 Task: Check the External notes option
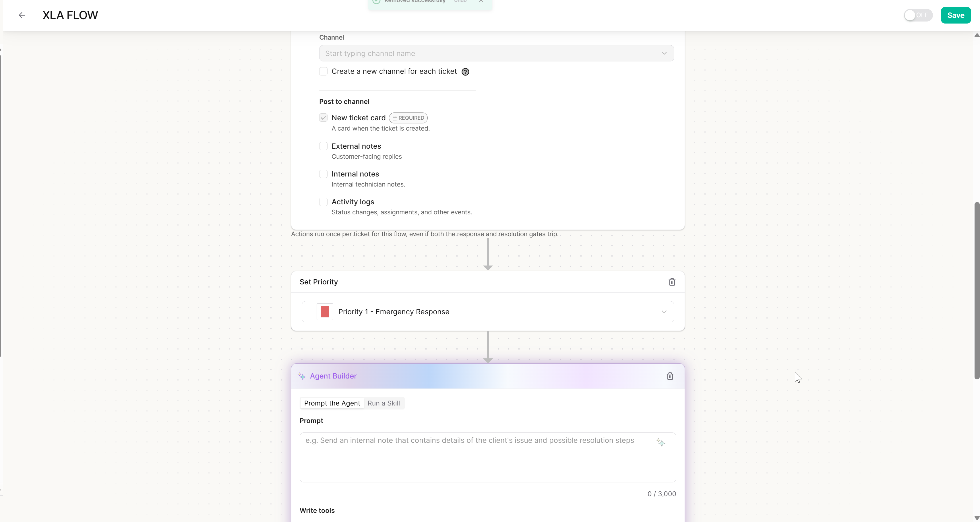(x=324, y=146)
